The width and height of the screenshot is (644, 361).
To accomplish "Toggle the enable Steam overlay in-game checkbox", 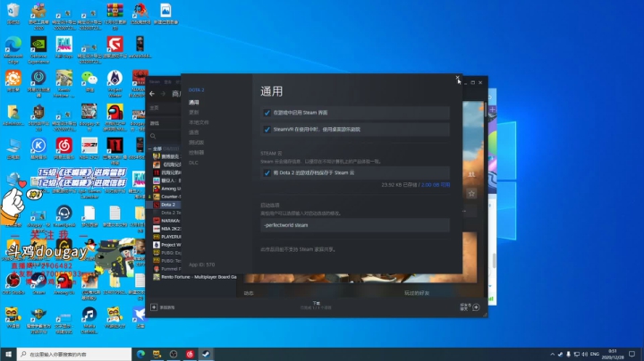I will (267, 113).
